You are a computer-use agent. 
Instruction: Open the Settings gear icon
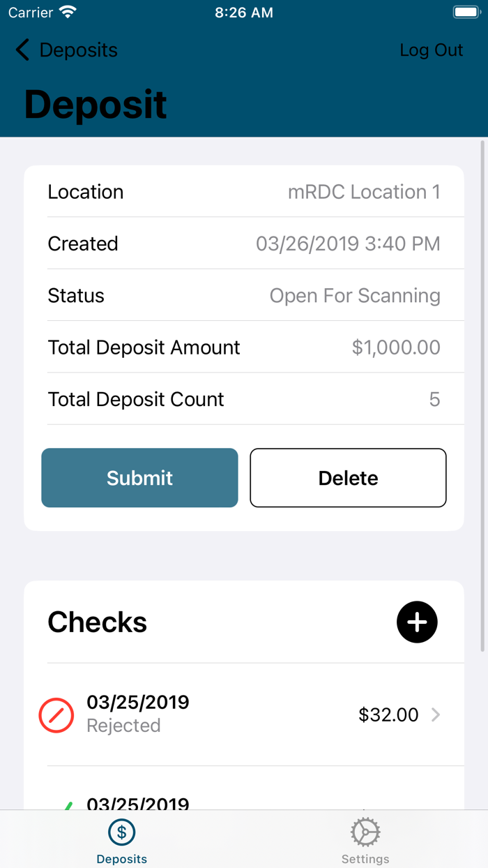[x=365, y=832]
